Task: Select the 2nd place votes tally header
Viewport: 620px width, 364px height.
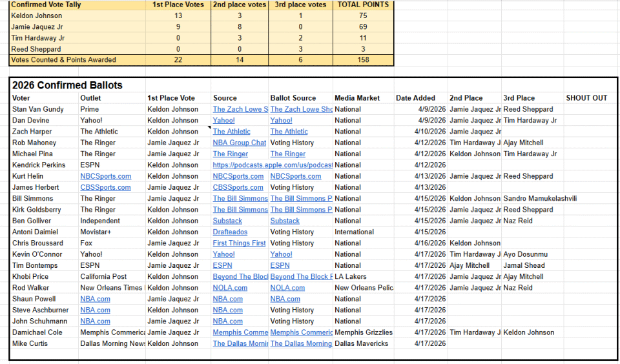Action: pos(240,5)
